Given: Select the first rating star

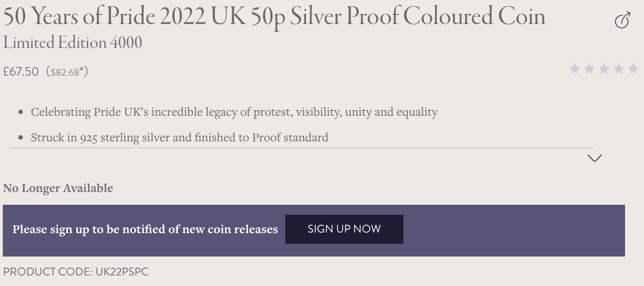Looking at the screenshot, I should pos(574,69).
